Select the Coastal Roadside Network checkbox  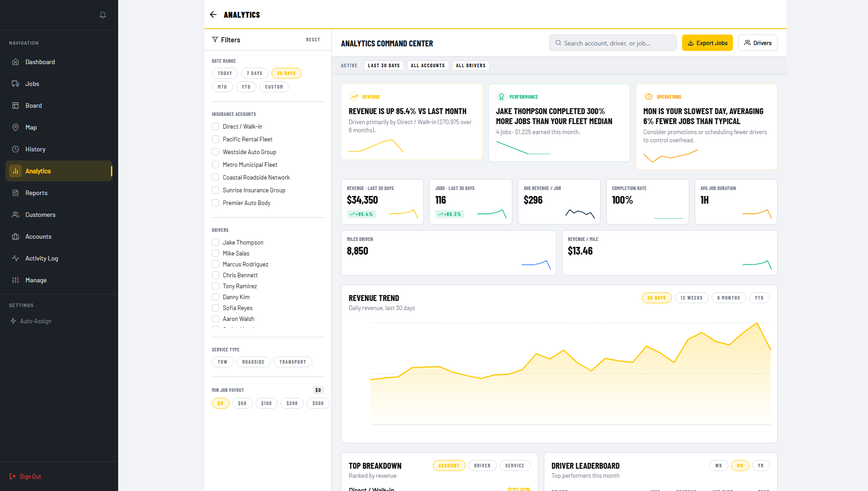tap(216, 177)
